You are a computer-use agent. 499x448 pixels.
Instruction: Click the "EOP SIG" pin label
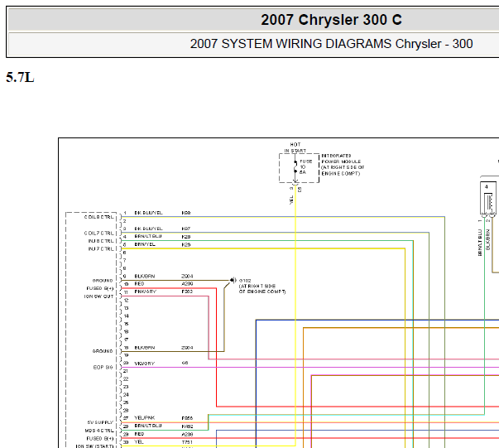pyautogui.click(x=103, y=367)
